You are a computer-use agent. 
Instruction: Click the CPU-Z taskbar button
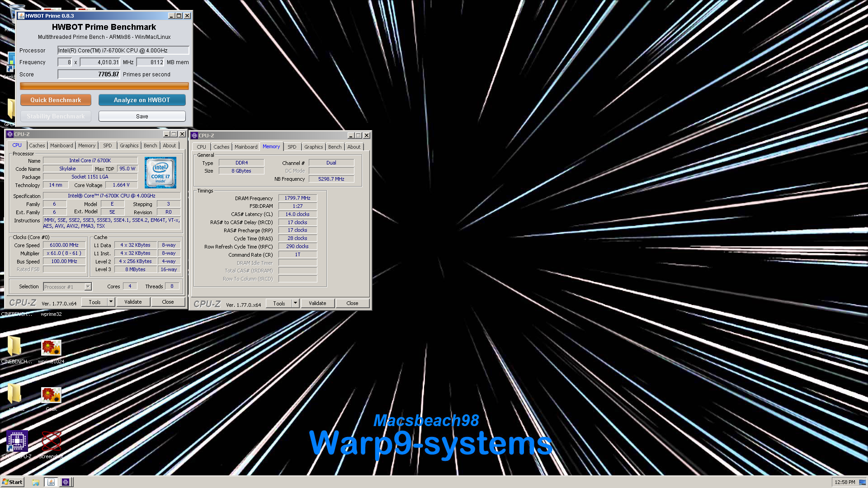(x=66, y=482)
